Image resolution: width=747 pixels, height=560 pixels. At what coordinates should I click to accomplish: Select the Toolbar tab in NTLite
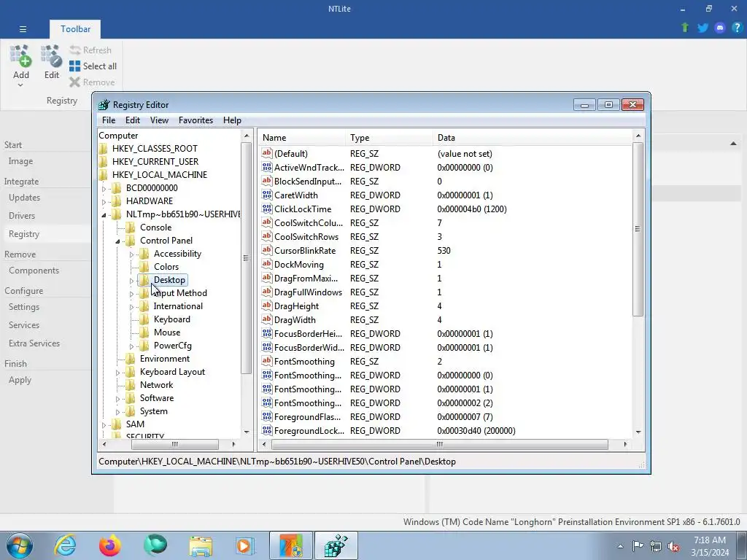pos(75,29)
